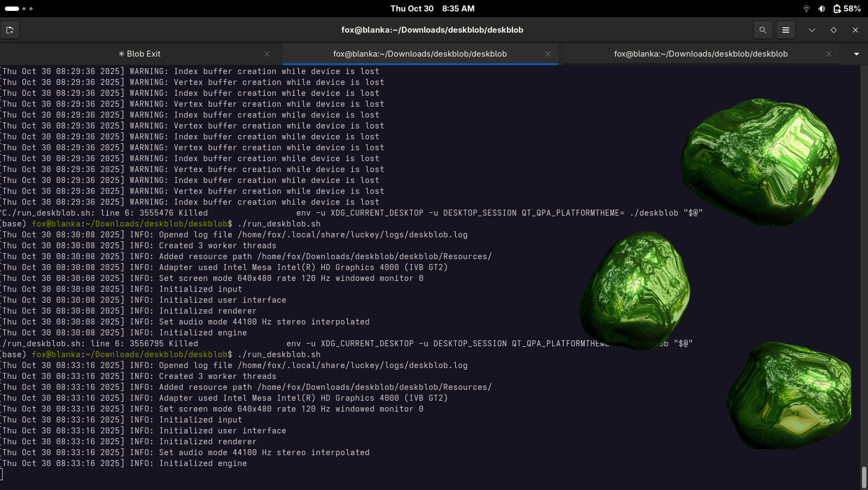Screen dimensions: 868x490
Task: Open a new terminal tab
Action: tap(10, 30)
